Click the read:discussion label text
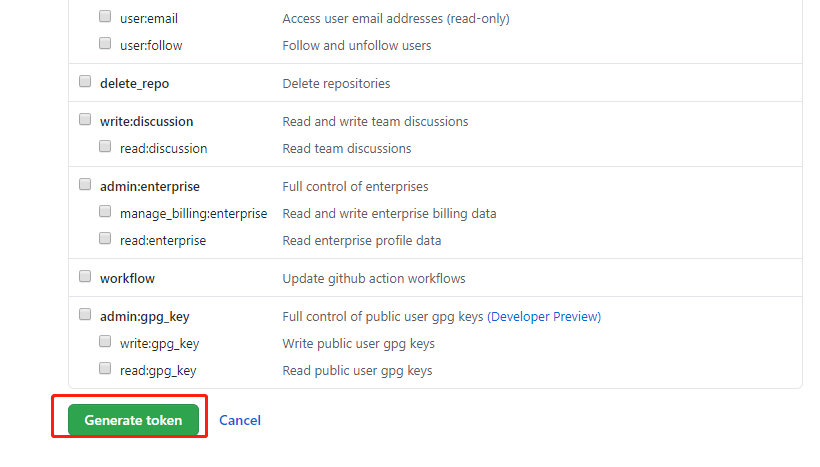 pos(163,149)
